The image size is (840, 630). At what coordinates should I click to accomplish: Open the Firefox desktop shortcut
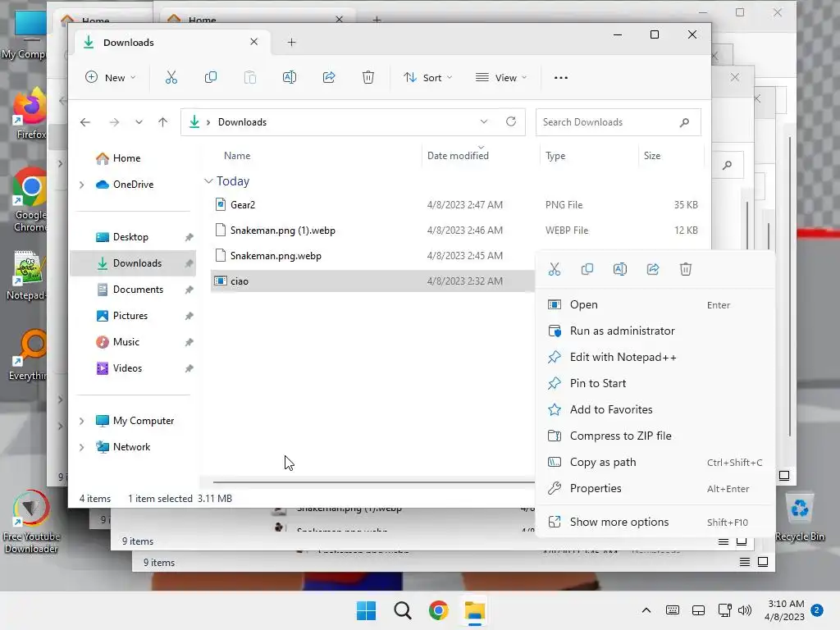coord(30,114)
